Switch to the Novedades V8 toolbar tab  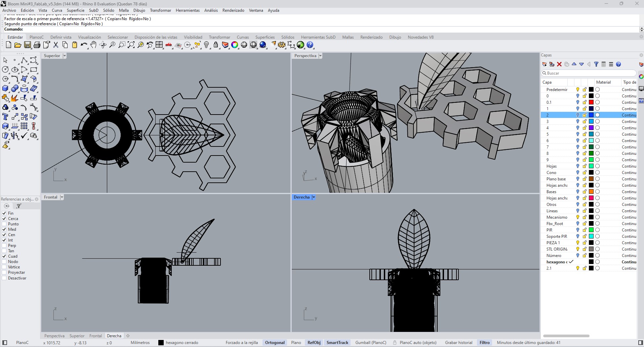click(x=420, y=37)
